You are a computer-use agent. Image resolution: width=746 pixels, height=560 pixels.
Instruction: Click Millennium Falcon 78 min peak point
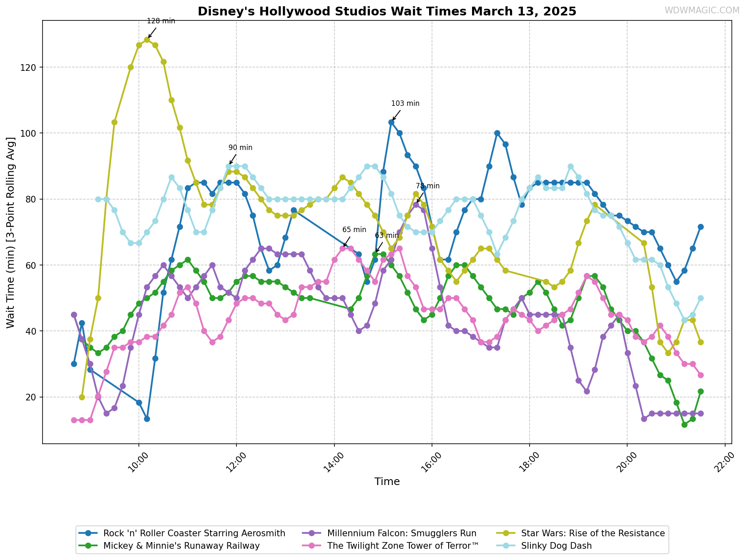[x=416, y=205]
